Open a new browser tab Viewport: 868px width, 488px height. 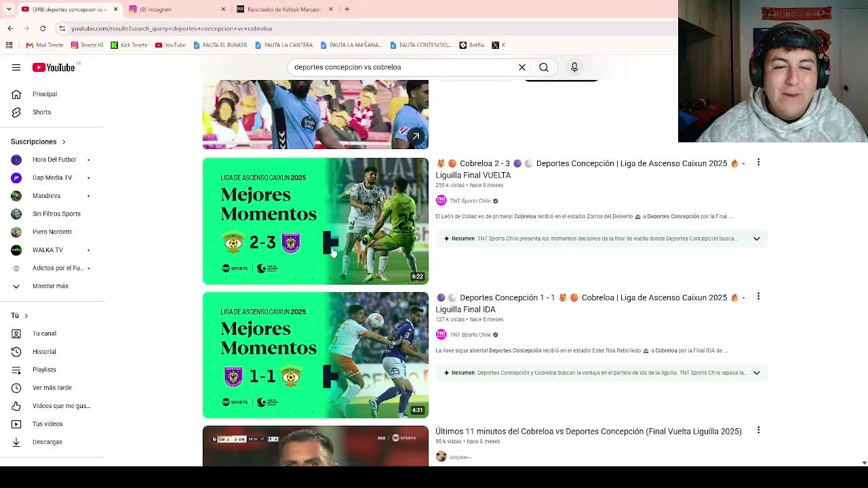[x=347, y=9]
